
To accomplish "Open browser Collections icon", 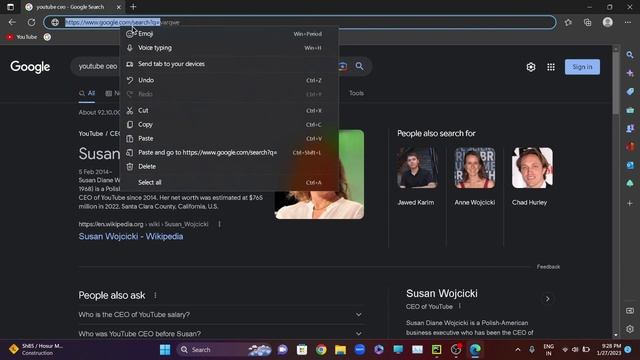I will pos(587,22).
